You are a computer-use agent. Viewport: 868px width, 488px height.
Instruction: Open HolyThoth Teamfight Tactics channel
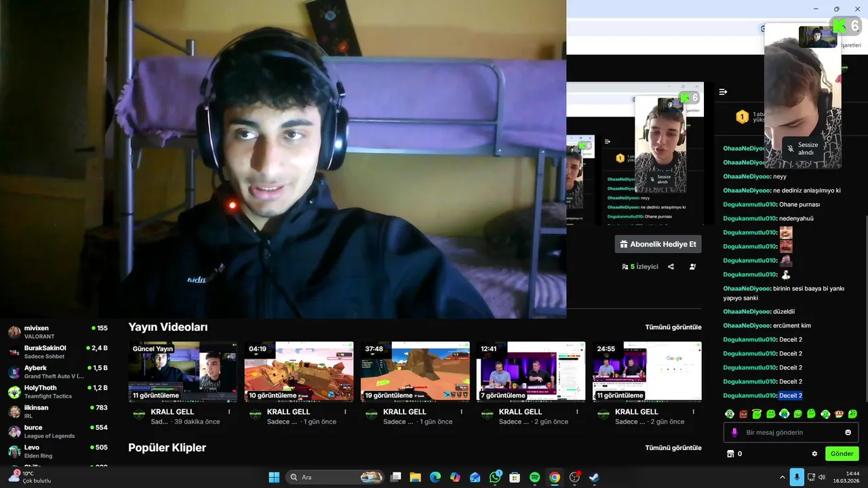tap(58, 392)
